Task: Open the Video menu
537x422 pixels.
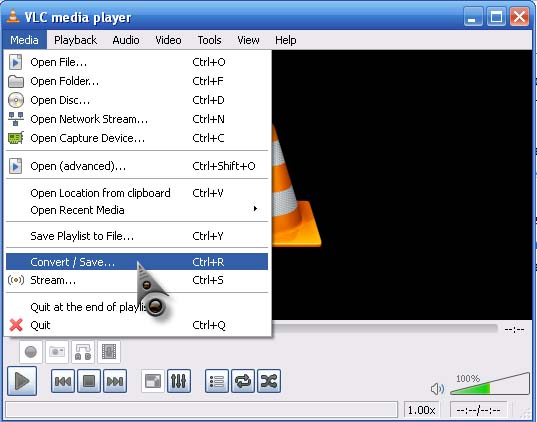Action: pyautogui.click(x=168, y=40)
